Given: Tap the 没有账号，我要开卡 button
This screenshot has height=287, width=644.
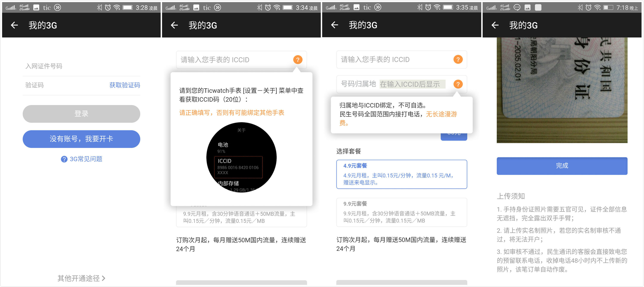Looking at the screenshot, I should 81,139.
